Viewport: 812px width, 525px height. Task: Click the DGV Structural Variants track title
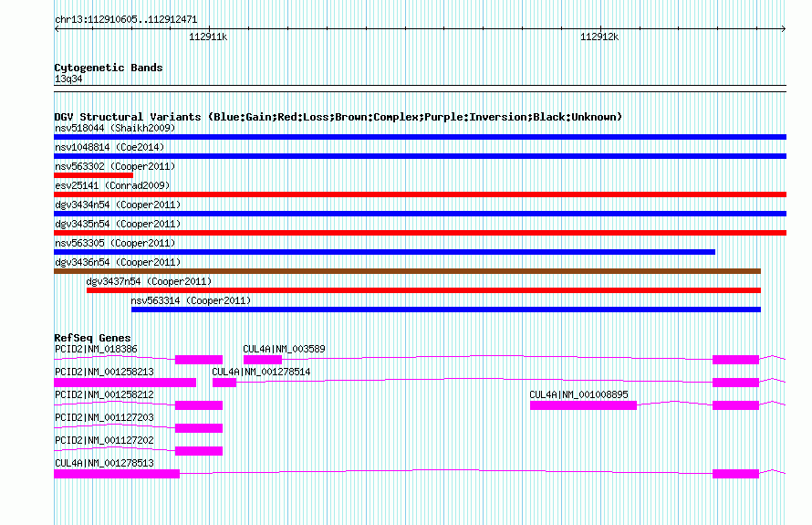click(x=338, y=117)
